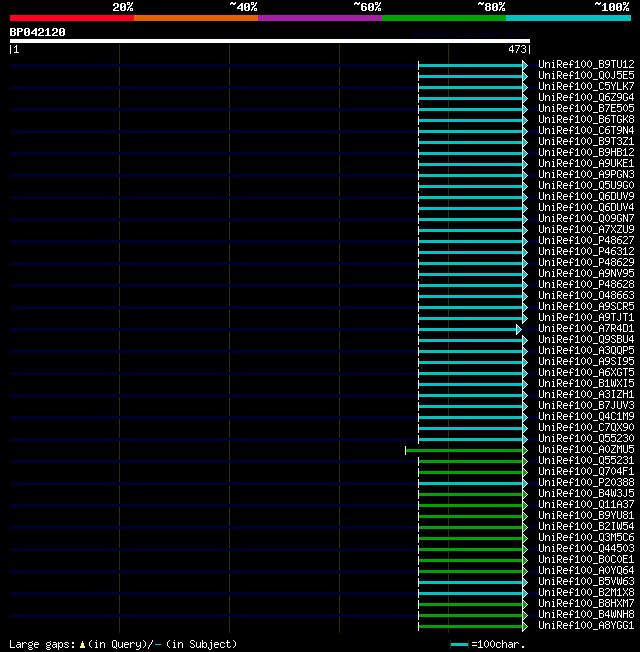This screenshot has height=652, width=640.
Task: Select the UniRef100_B2IW54 label
Action: tap(586, 526)
